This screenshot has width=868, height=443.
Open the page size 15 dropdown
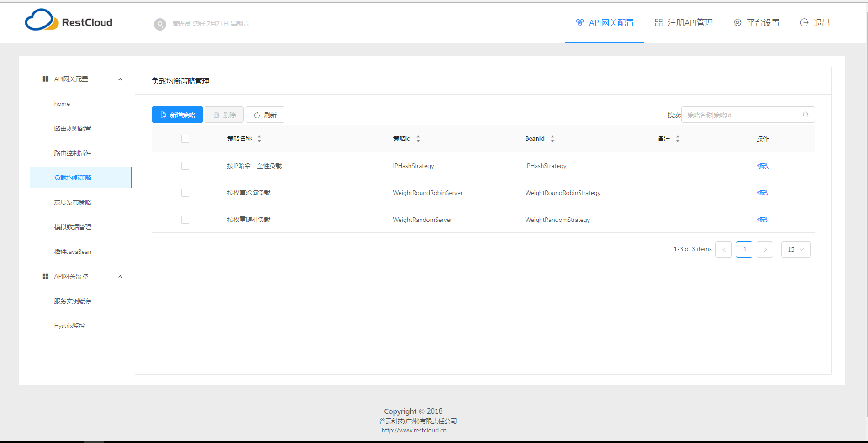tap(795, 249)
